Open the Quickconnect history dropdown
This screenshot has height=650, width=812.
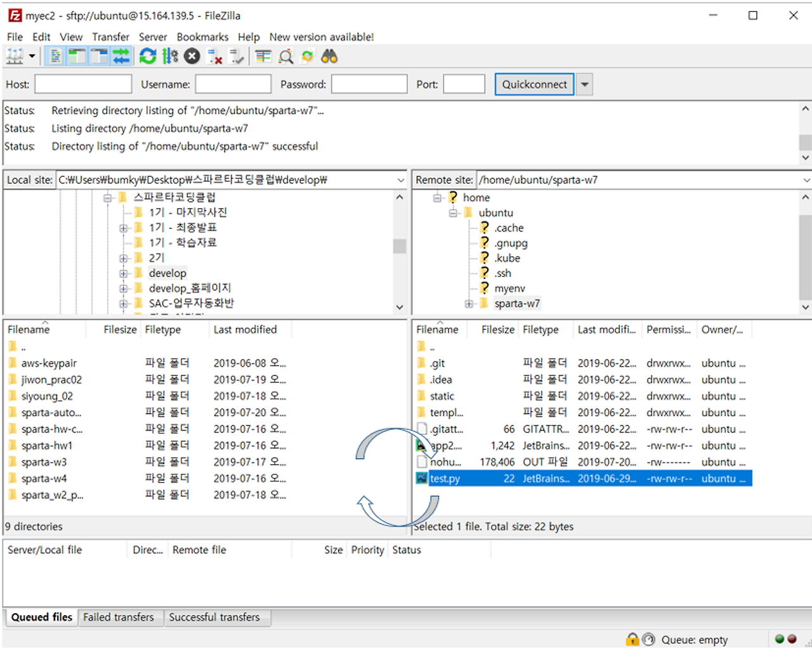[x=584, y=84]
